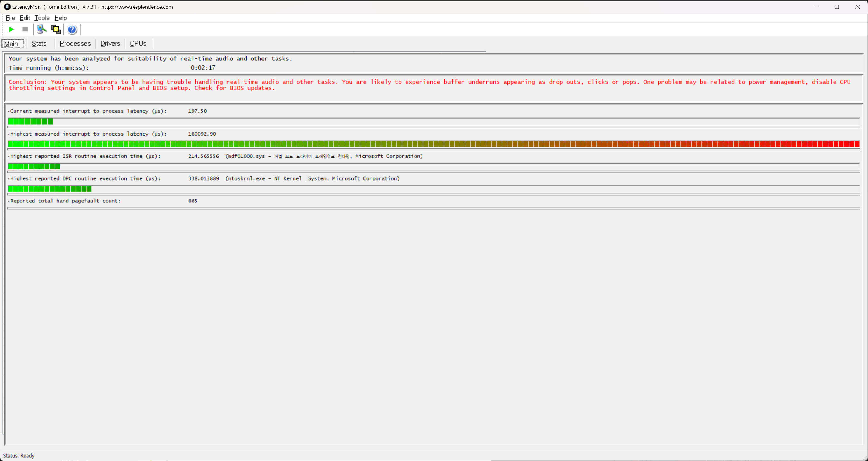Maximize the LatencyMon window
This screenshot has height=461, width=868.
click(x=837, y=7)
